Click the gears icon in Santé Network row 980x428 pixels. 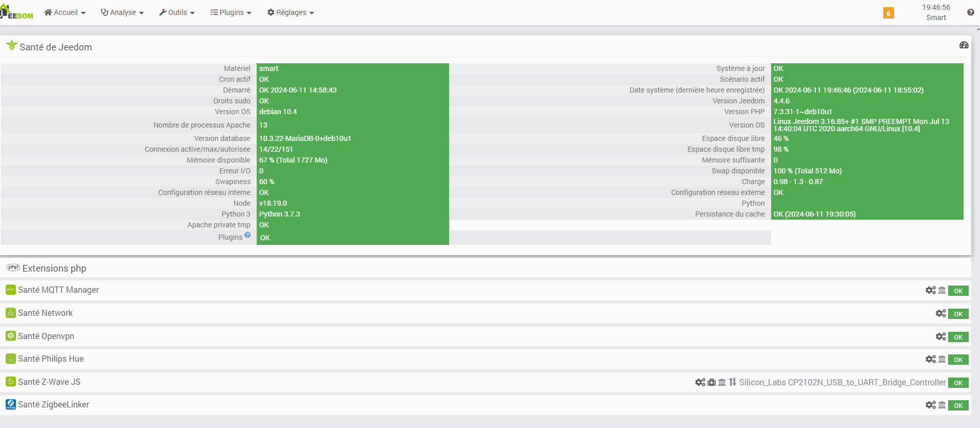(941, 313)
